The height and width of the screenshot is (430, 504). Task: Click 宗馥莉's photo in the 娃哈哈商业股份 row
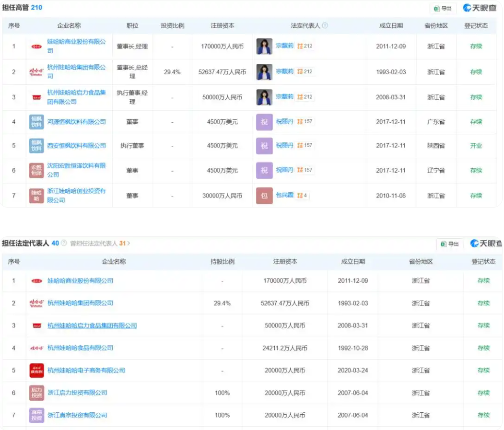264,46
